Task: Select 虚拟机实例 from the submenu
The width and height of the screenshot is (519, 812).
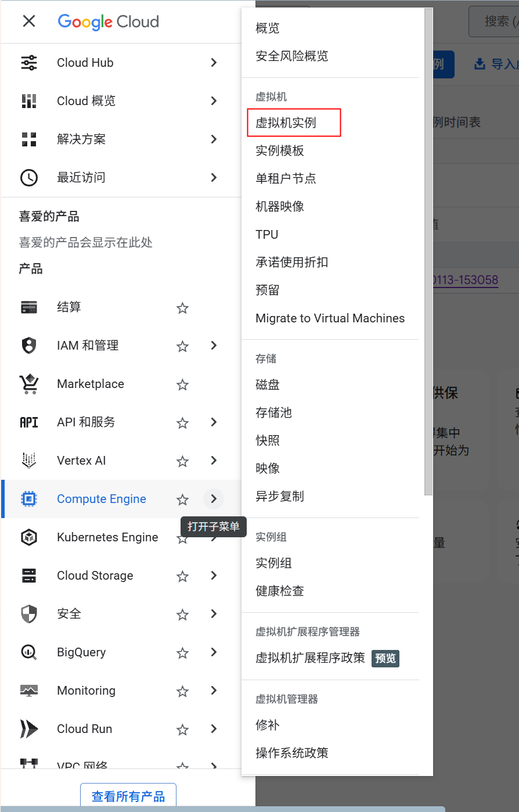Action: click(x=286, y=123)
